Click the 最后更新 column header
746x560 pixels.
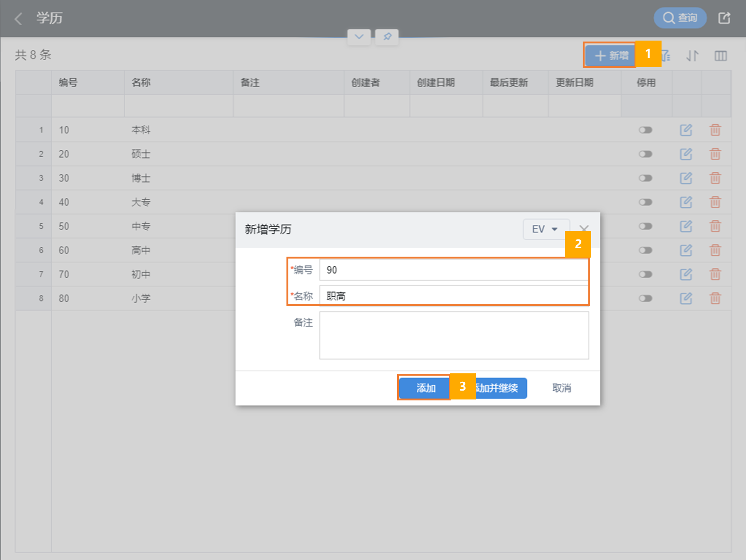point(516,83)
